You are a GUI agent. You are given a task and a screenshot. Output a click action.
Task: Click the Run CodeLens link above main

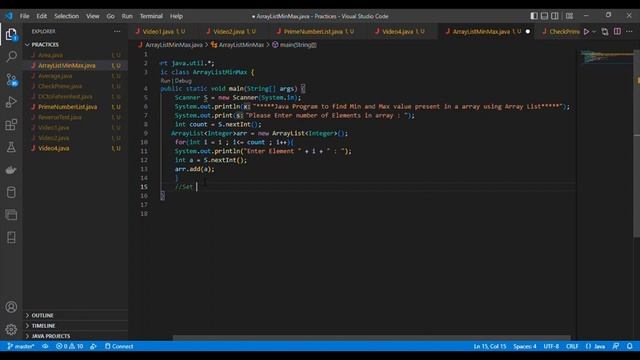[165, 81]
